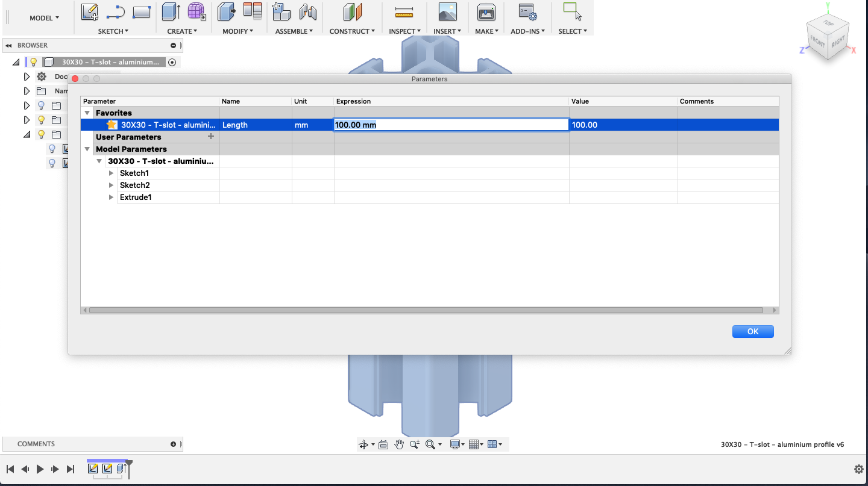The image size is (868, 486).
Task: Click the Length expression input field
Action: [x=451, y=125]
